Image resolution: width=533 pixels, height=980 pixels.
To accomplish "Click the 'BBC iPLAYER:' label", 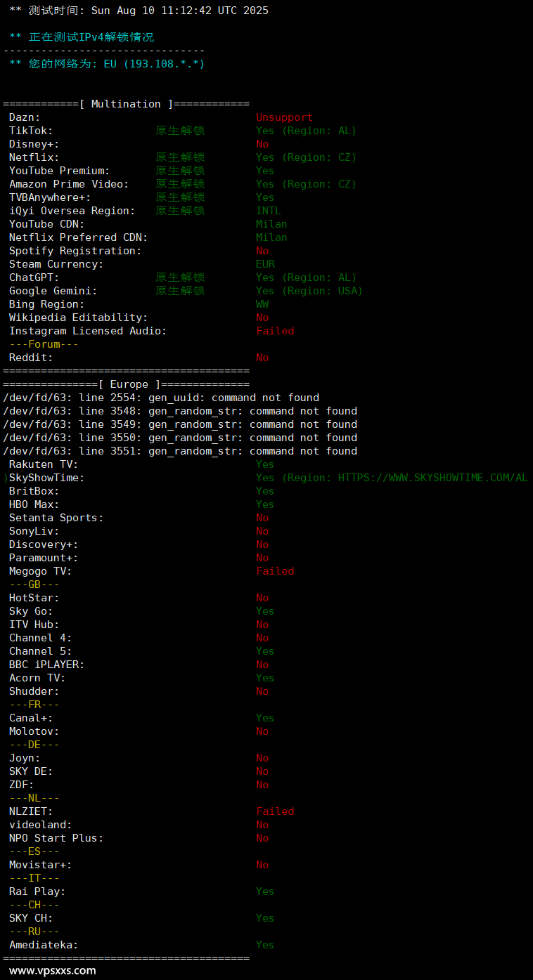I will pos(47,665).
